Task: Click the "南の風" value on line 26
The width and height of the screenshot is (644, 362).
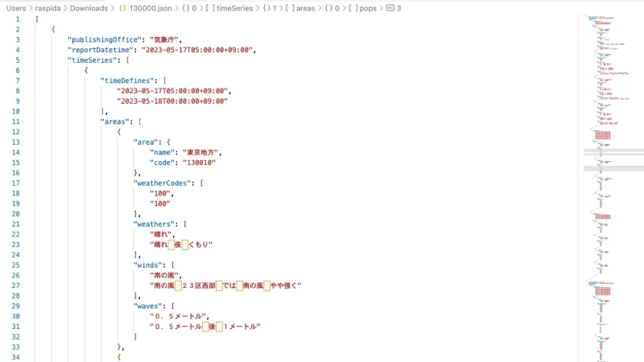Action: coord(164,276)
